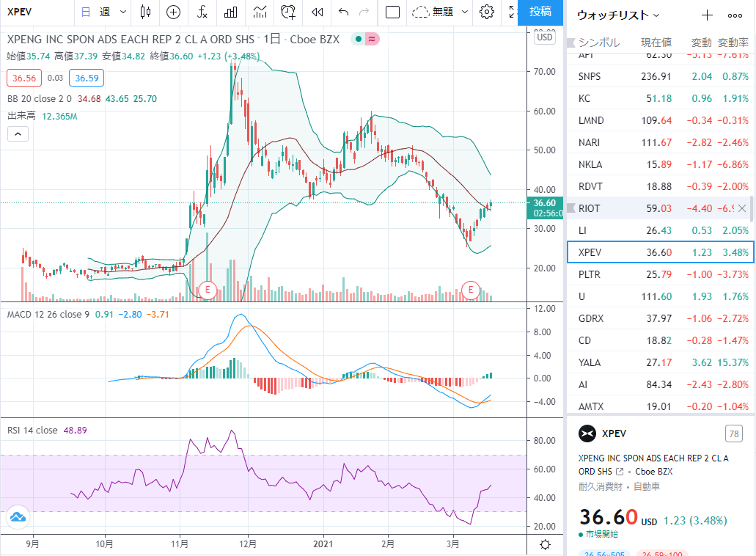
Task: Open the candlestick chart style menu
Action: (145, 12)
